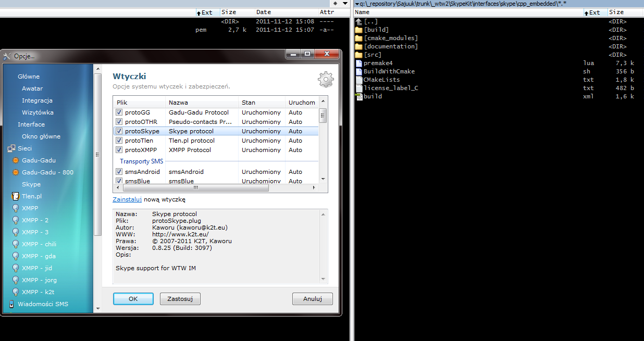Image resolution: width=644 pixels, height=341 pixels.
Task: Click the CMakeLists text file icon
Action: (358, 80)
